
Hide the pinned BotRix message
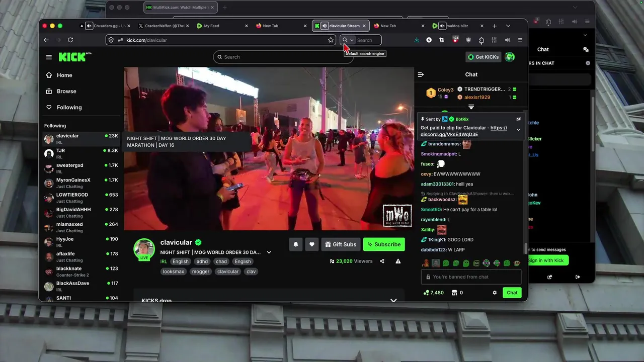[x=518, y=119]
